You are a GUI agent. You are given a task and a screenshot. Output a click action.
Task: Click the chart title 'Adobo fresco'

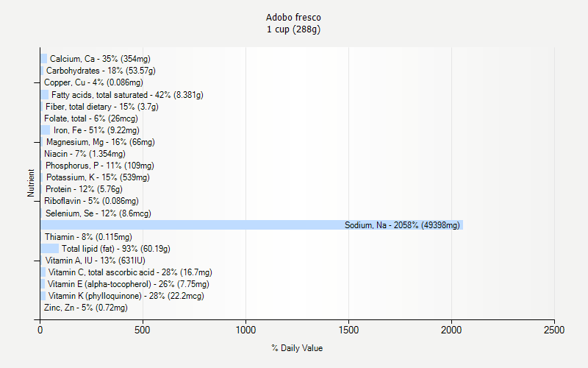(293, 17)
